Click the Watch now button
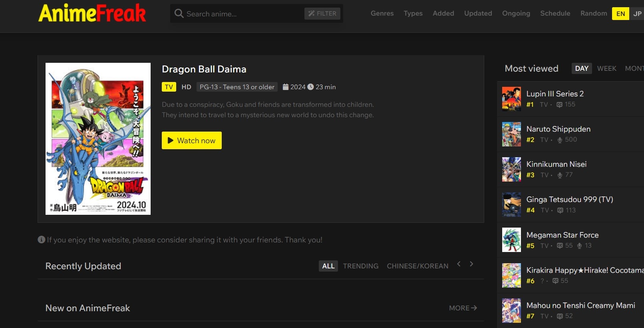The width and height of the screenshot is (644, 328). tap(192, 140)
